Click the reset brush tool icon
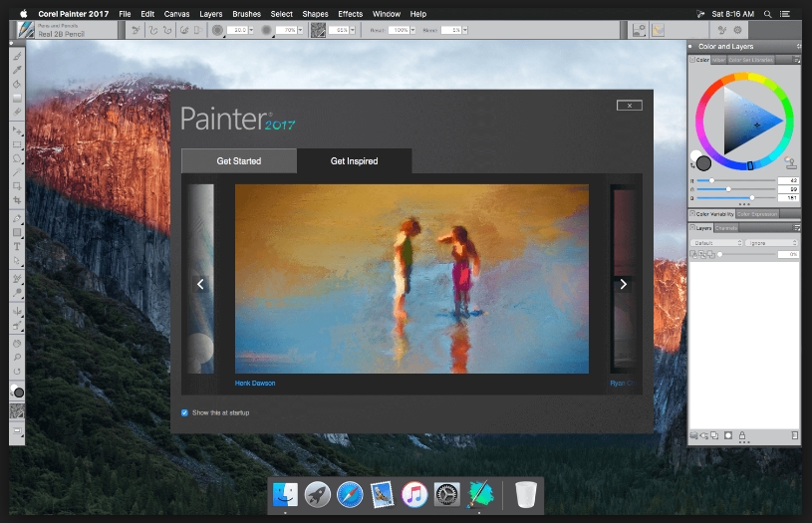The image size is (812, 523). pos(135,31)
